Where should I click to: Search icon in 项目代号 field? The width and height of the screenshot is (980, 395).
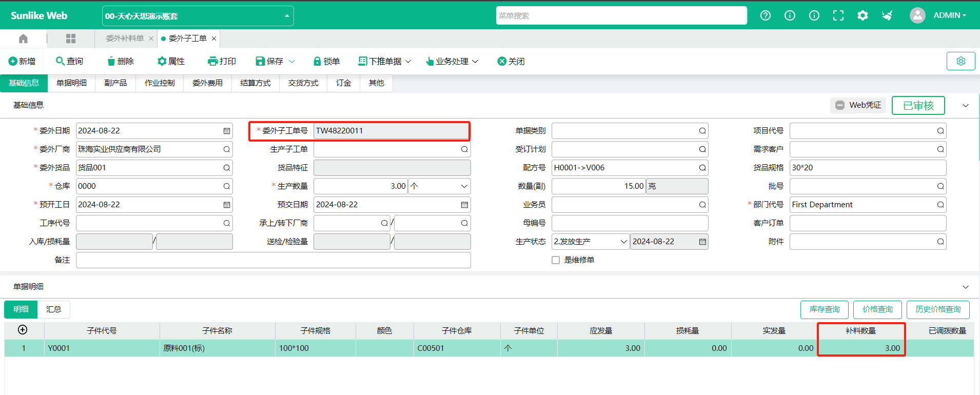940,131
